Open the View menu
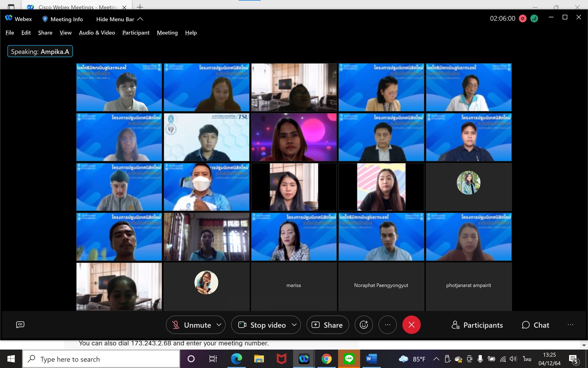This screenshot has width=588, height=368. tap(65, 33)
